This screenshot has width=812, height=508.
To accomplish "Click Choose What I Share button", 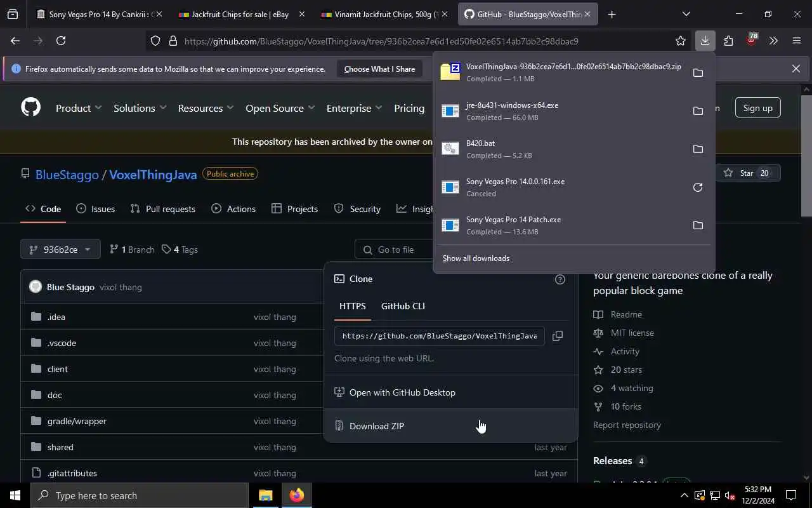I will pyautogui.click(x=379, y=69).
